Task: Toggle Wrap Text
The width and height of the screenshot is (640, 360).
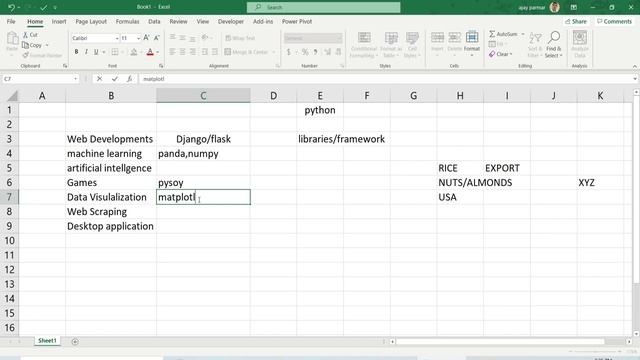Action: coord(240,38)
